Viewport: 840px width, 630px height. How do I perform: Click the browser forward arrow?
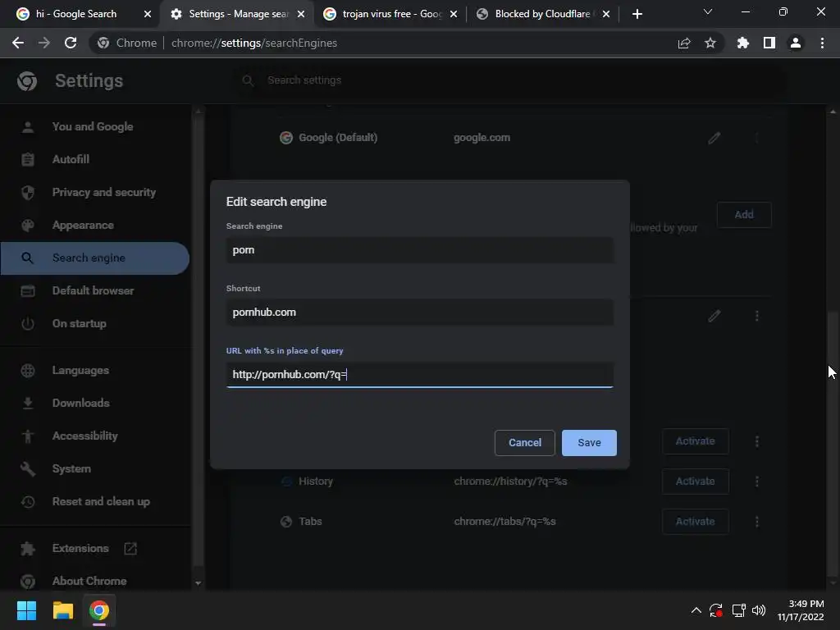[x=44, y=43]
